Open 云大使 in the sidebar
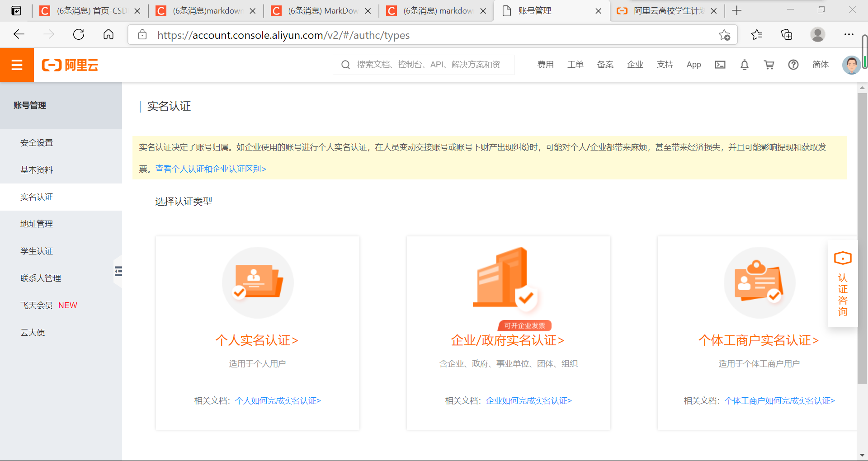Viewport: 868px width, 461px height. click(x=61, y=333)
